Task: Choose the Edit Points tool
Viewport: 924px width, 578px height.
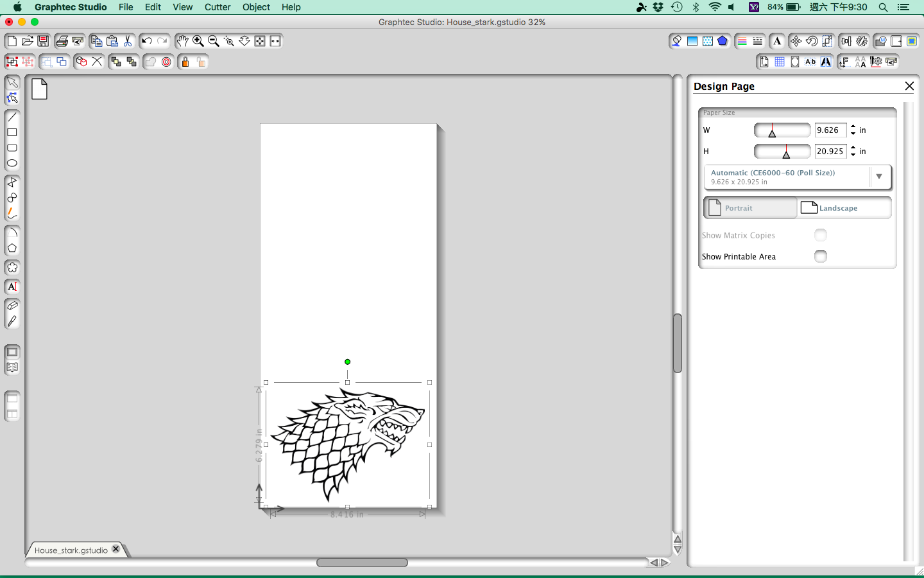Action: pos(12,98)
